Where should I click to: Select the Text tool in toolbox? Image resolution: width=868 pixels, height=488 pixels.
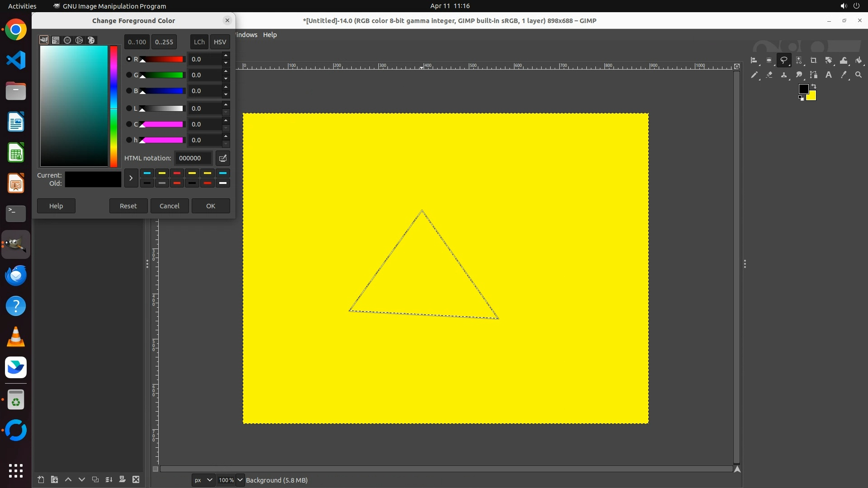[x=829, y=75]
